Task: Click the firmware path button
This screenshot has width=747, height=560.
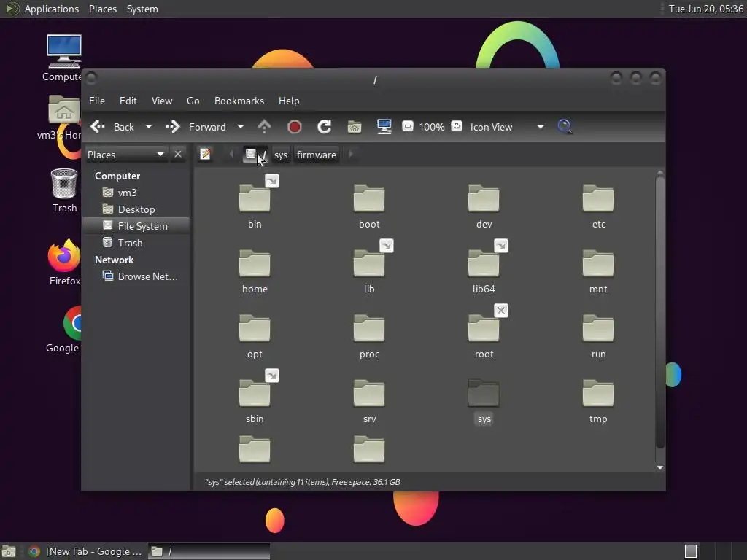Action: (x=317, y=155)
